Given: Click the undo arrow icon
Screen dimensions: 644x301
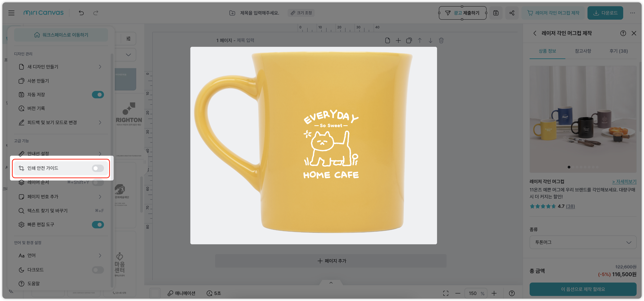Looking at the screenshot, I should (81, 13).
